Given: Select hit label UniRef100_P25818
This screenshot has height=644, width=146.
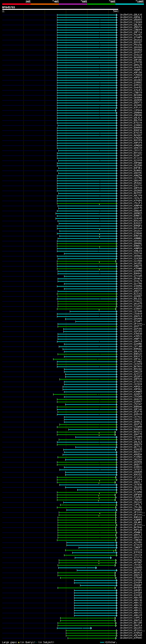Looking at the screenshot, I should click(131, 75).
